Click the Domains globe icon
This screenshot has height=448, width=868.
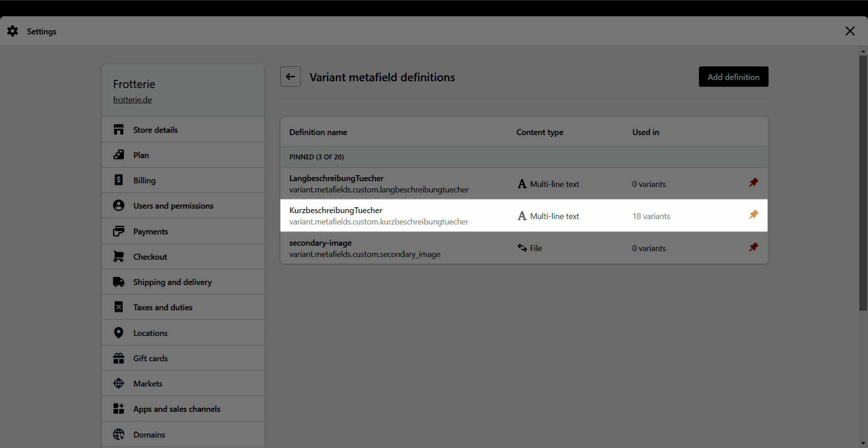(x=118, y=434)
